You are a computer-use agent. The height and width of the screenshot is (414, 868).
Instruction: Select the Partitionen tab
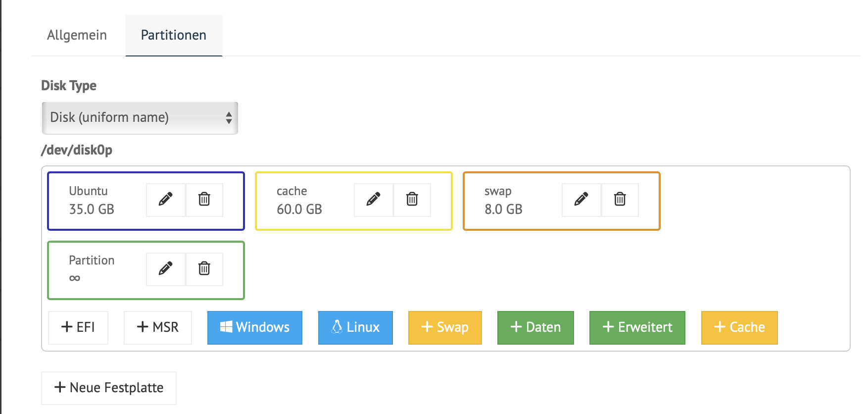(x=174, y=35)
